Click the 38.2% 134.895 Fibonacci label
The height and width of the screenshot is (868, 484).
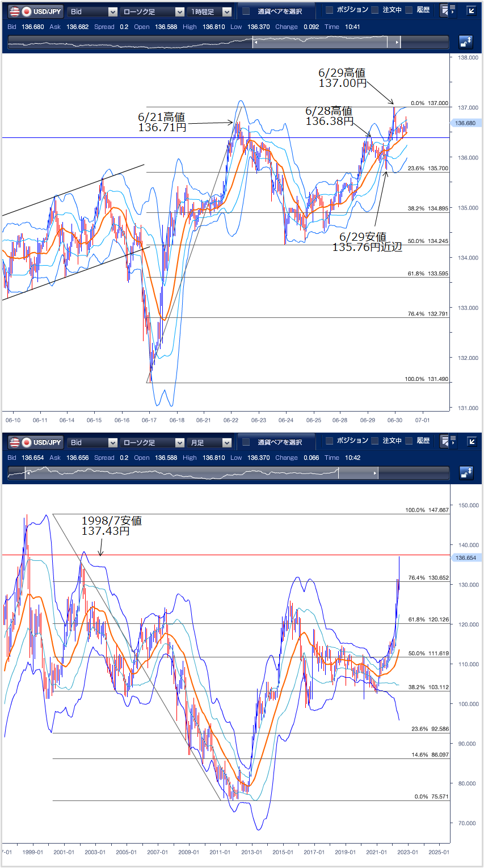pos(428,209)
